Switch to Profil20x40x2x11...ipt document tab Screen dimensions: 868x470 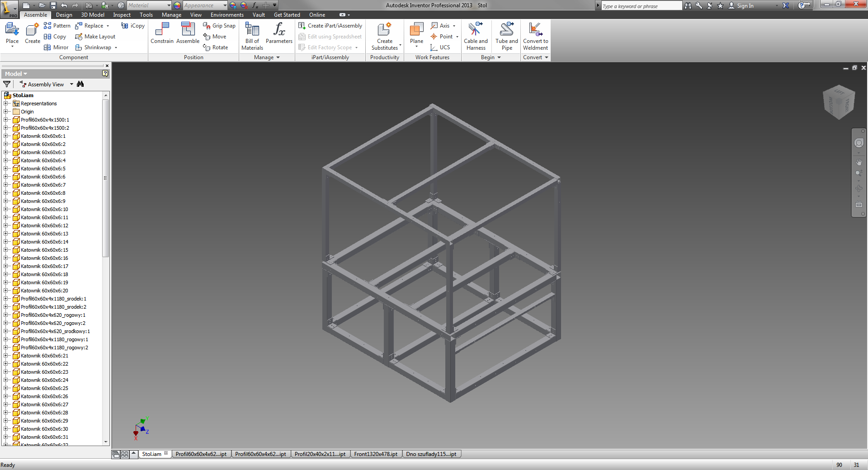(x=320, y=454)
